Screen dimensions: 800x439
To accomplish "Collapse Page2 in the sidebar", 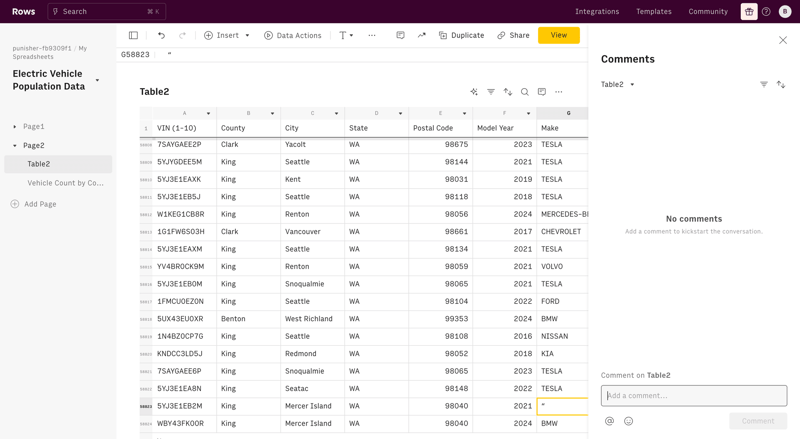I will tap(15, 145).
